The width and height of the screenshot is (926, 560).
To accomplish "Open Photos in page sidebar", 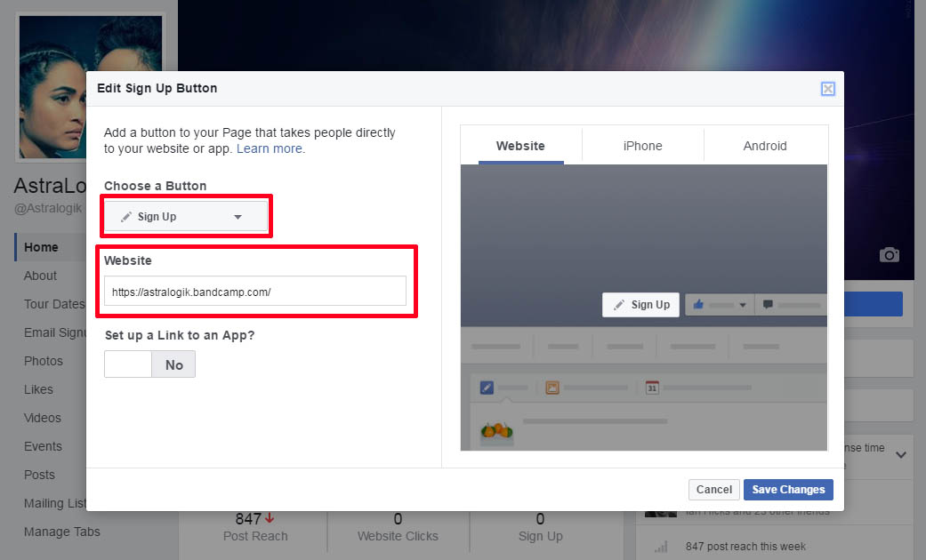I will [x=43, y=361].
